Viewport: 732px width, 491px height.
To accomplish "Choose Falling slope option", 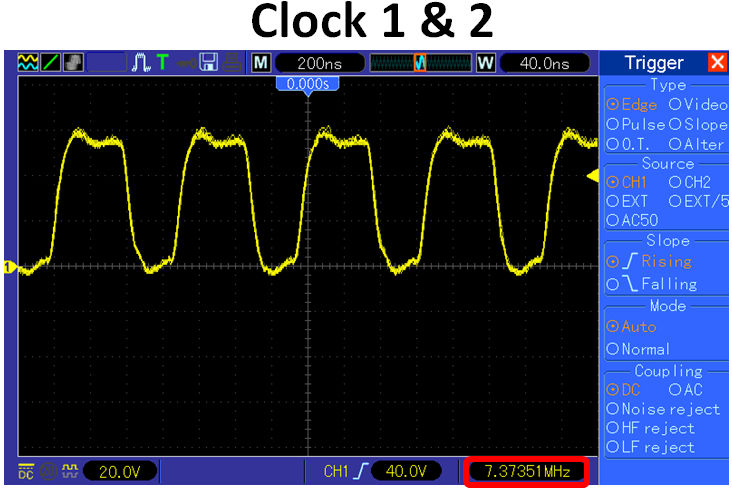I will click(x=652, y=284).
